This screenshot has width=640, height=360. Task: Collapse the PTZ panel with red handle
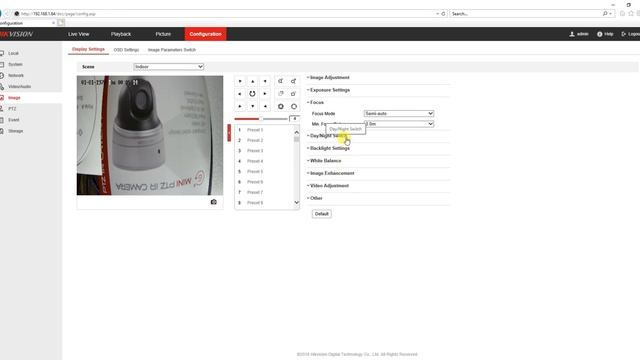click(x=229, y=133)
